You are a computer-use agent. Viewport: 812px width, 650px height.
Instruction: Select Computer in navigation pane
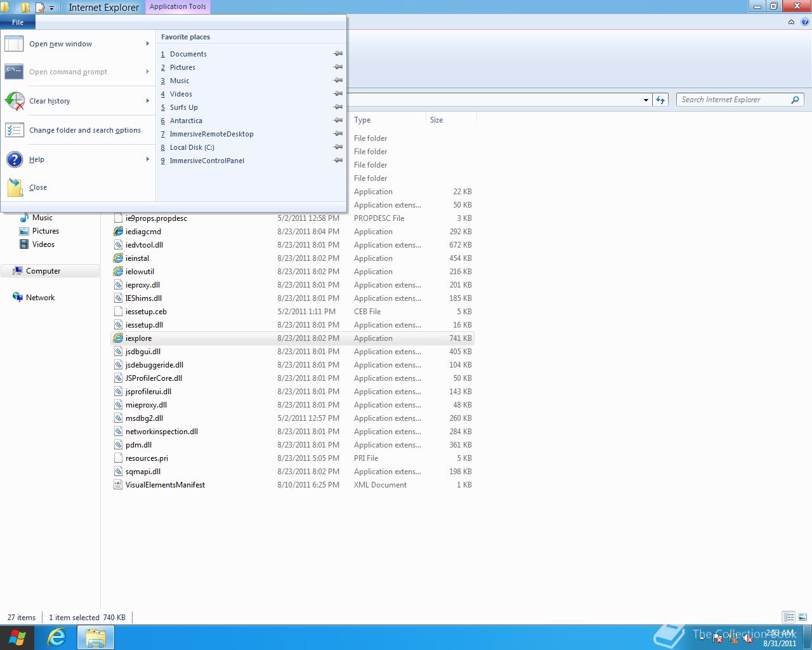(x=50, y=271)
